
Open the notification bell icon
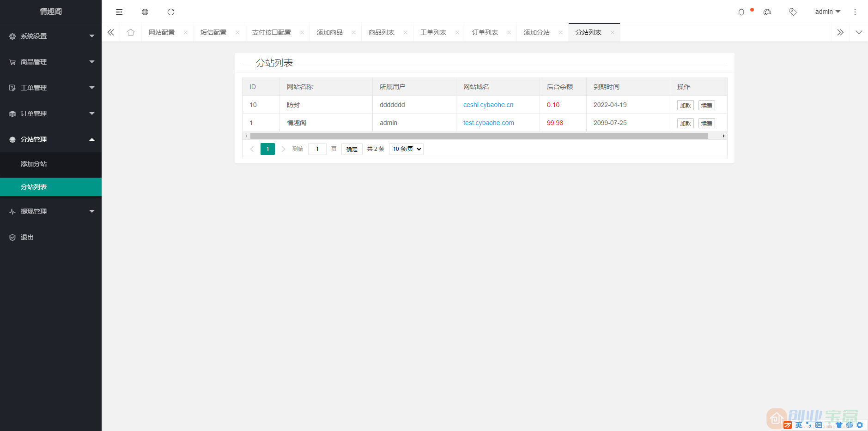(742, 12)
